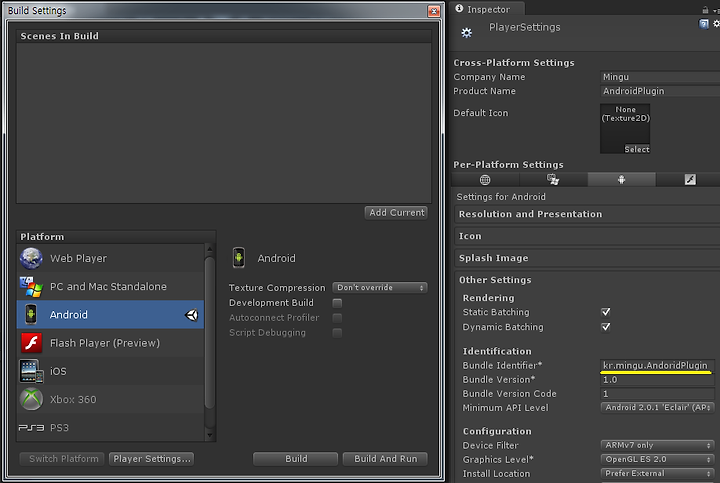
Task: Toggle the Autoconnect Profiler checkbox
Action: tap(337, 318)
